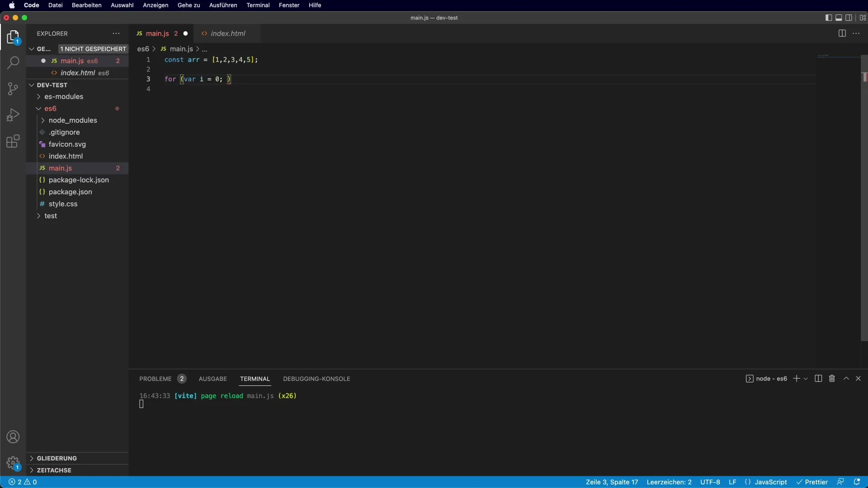Click the es6 breadcrumb segment
868x488 pixels.
coord(143,49)
